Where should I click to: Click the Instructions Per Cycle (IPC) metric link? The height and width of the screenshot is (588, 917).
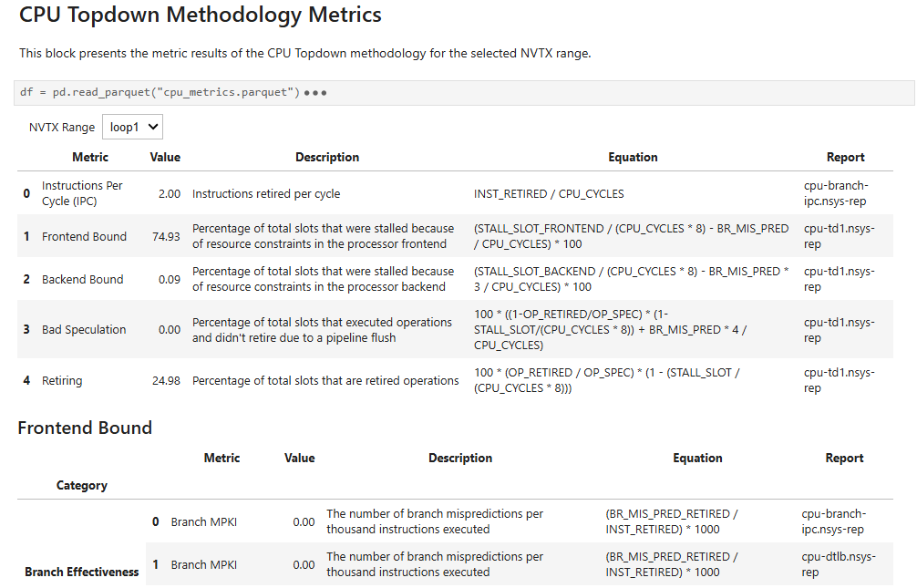82,192
